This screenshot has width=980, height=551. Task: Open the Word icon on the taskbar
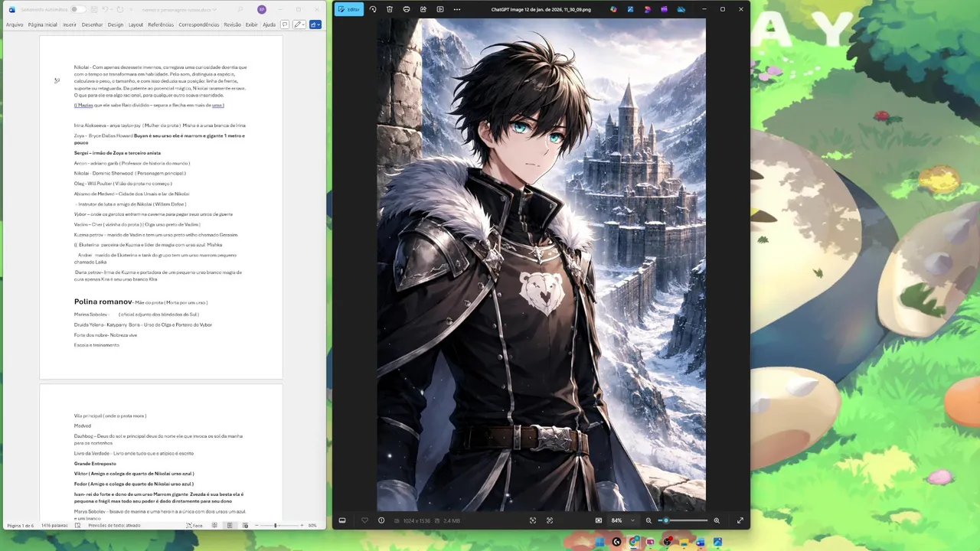tap(700, 542)
